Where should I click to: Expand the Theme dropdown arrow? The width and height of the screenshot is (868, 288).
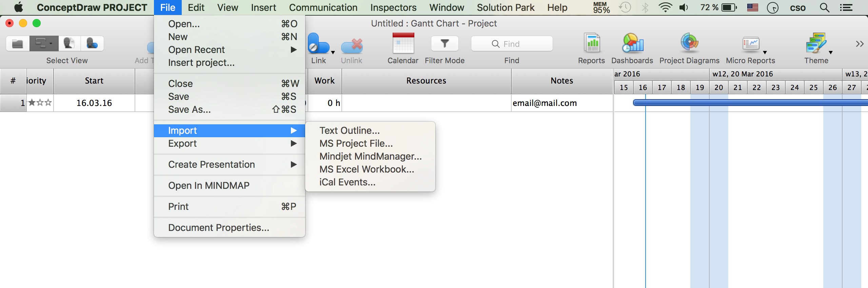(831, 52)
